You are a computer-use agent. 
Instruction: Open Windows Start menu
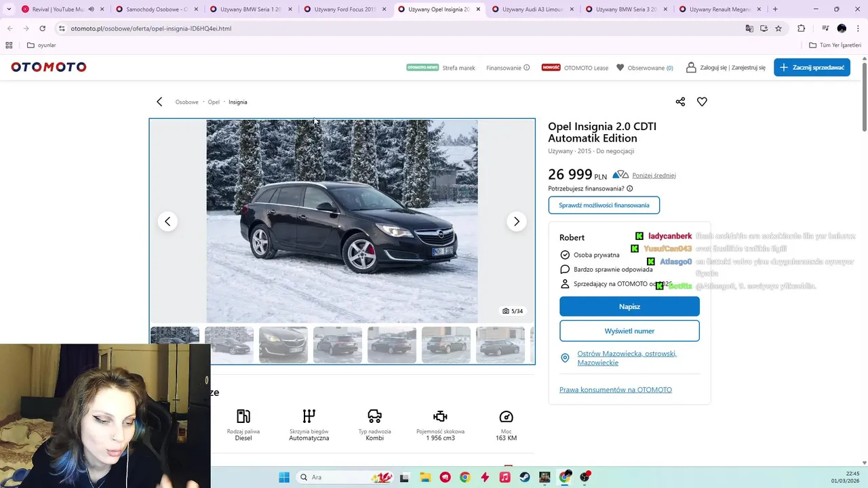click(283, 477)
